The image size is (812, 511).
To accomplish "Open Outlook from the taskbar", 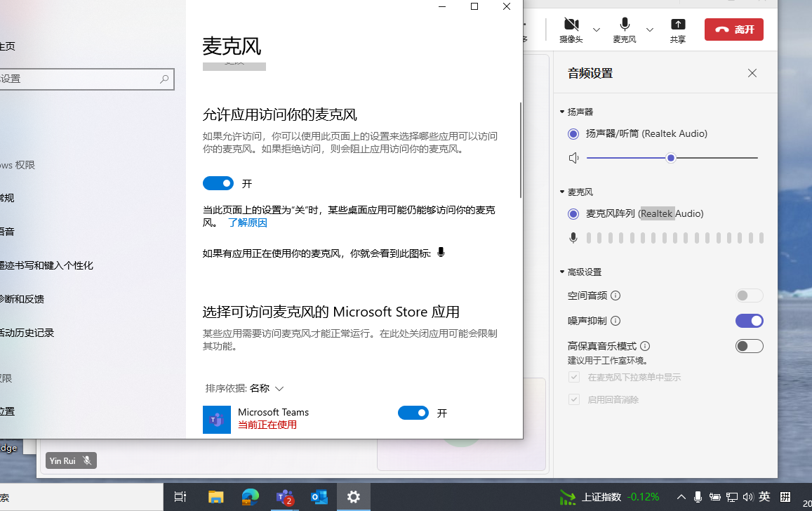I will pyautogui.click(x=319, y=497).
